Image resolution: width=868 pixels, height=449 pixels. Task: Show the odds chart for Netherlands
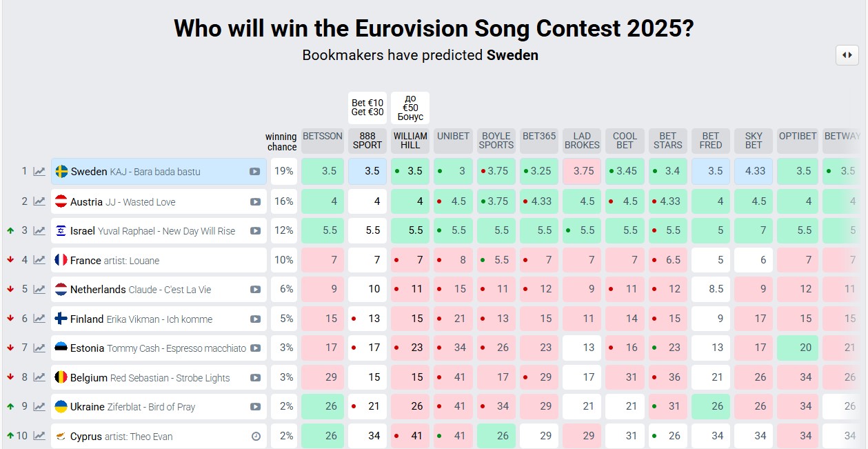tap(39, 290)
